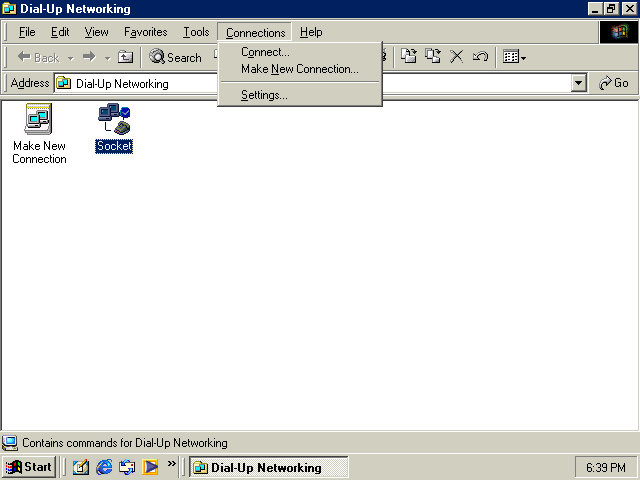Click the Go button beside Address bar
Image resolution: width=640 pixels, height=480 pixels.
(x=613, y=83)
